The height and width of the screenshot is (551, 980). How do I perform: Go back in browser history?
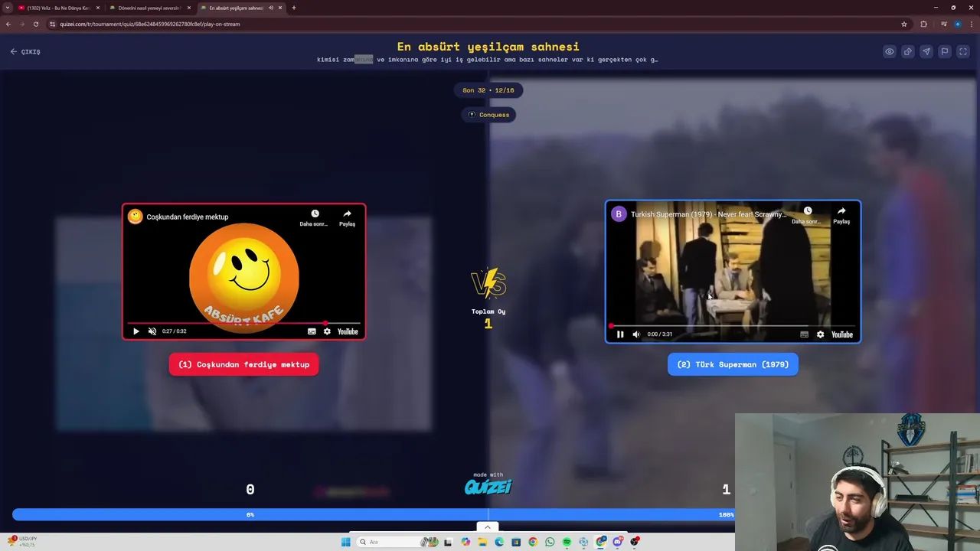[8, 24]
